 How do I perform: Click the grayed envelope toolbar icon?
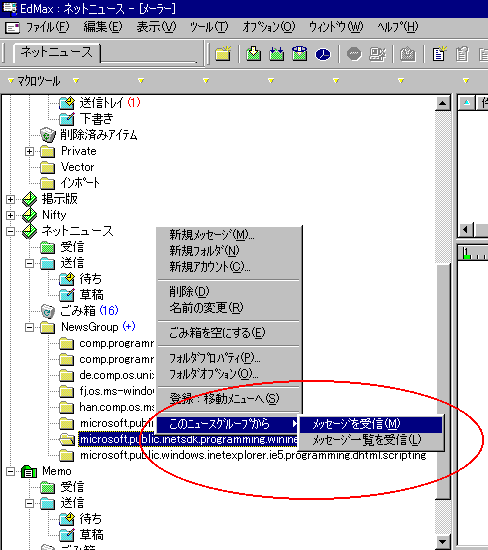tap(408, 54)
